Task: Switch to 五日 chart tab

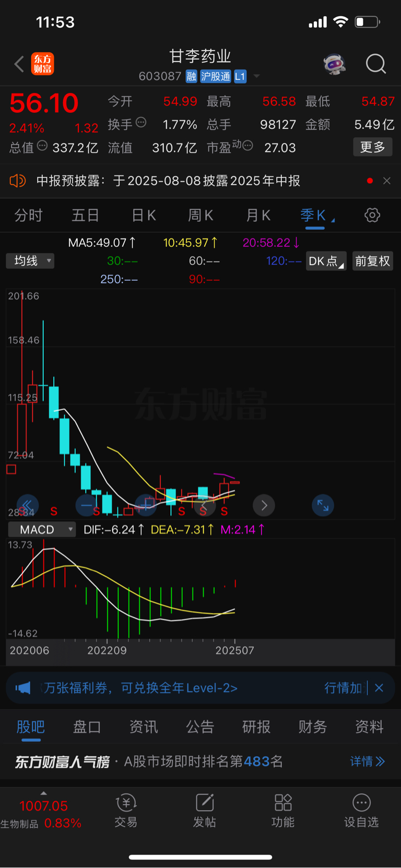Action: (85, 215)
